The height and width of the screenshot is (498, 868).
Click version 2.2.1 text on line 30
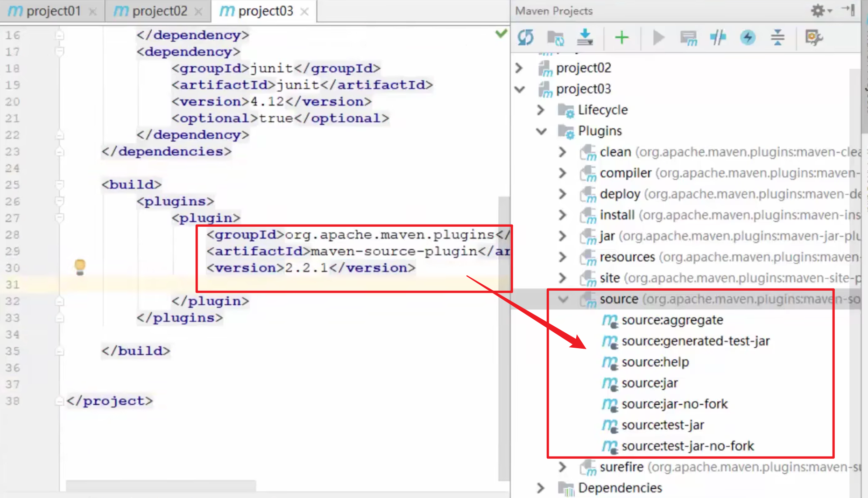coord(311,268)
